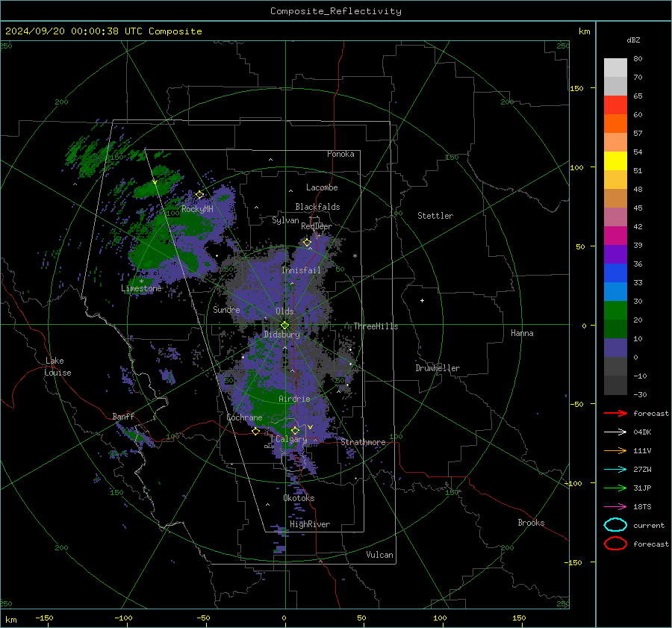Click the RedDeer city label
The width and height of the screenshot is (672, 628).
(x=317, y=226)
